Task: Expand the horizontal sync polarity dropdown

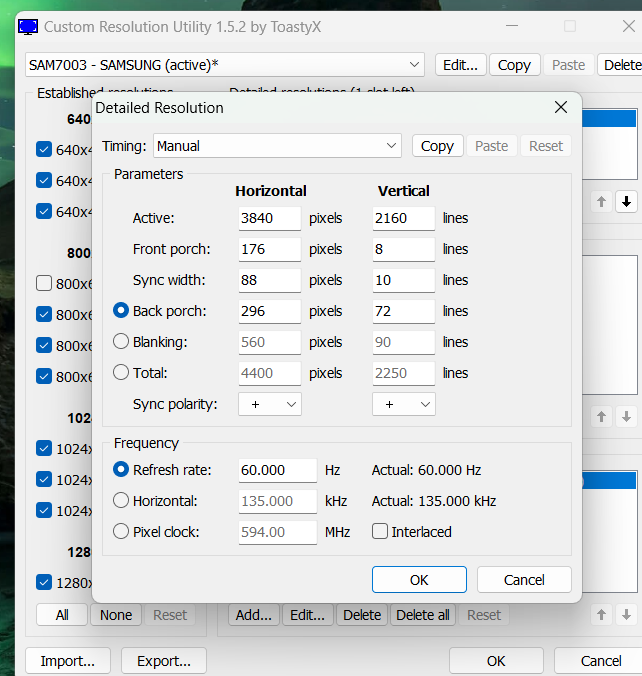Action: [x=269, y=404]
